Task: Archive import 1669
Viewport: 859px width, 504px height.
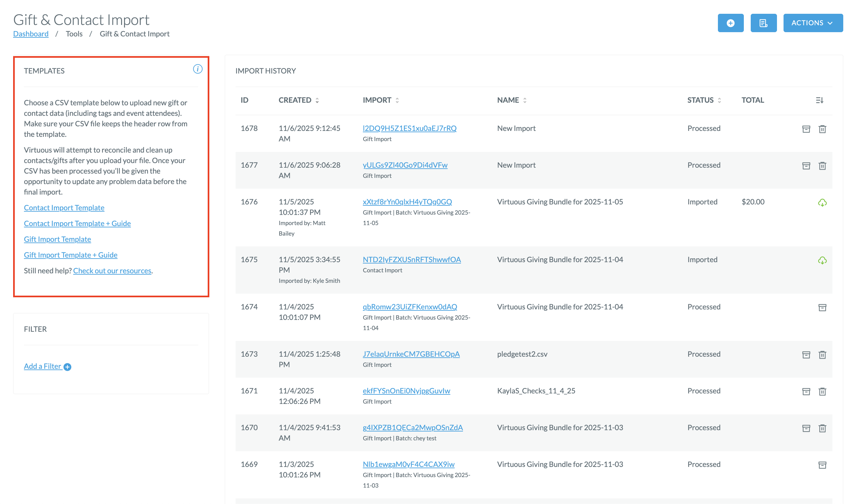Action: pos(822,465)
